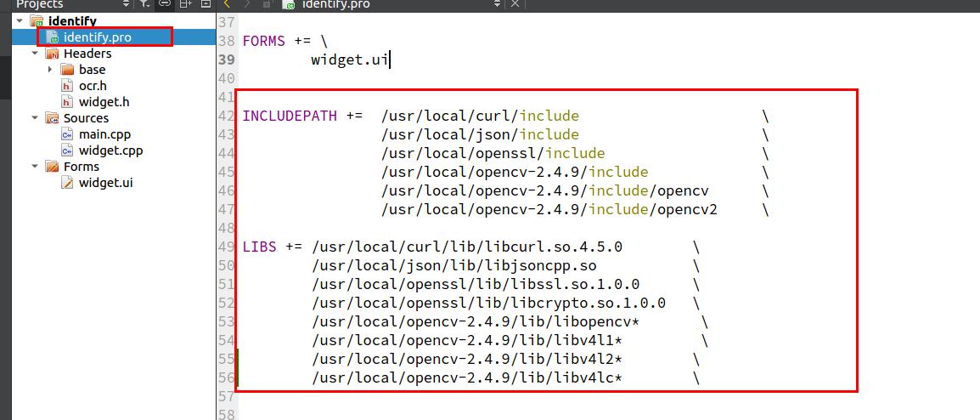Open the tree filter options icon

pos(145,3)
